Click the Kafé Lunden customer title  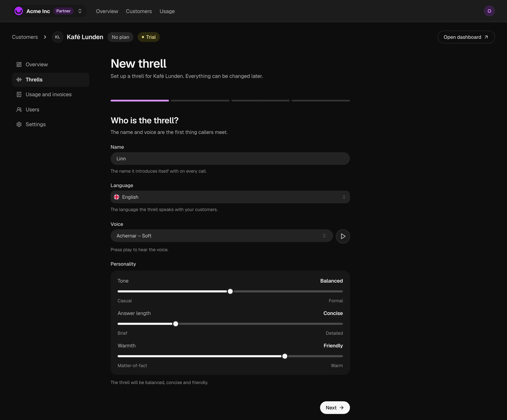(x=85, y=37)
